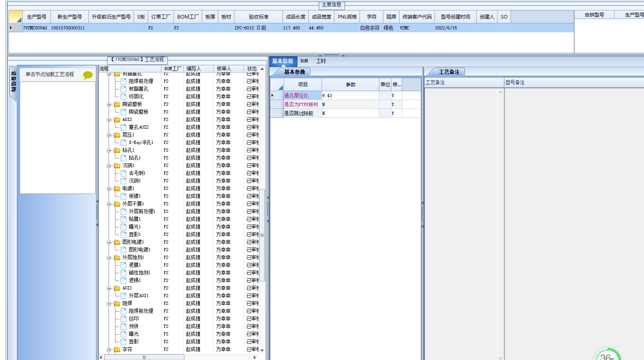Open the BOM tab
The width and height of the screenshot is (644, 360).
[304, 61]
